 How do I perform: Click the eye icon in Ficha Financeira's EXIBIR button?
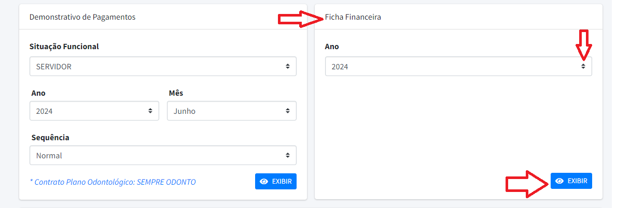pyautogui.click(x=559, y=181)
